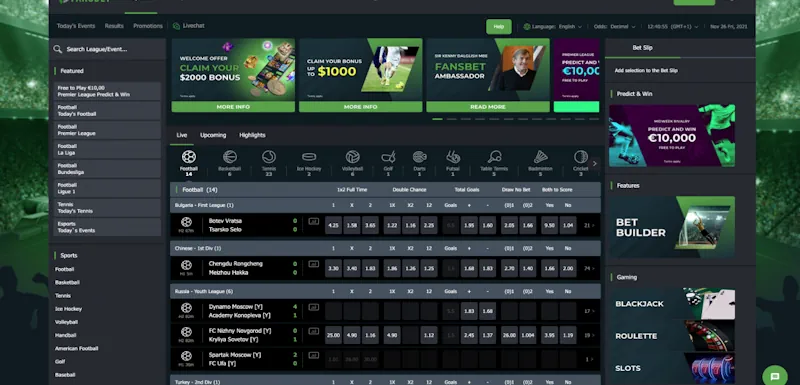Viewport: 800px width, 385px height.
Task: Open Promotions menu item
Action: pyautogui.click(x=148, y=26)
